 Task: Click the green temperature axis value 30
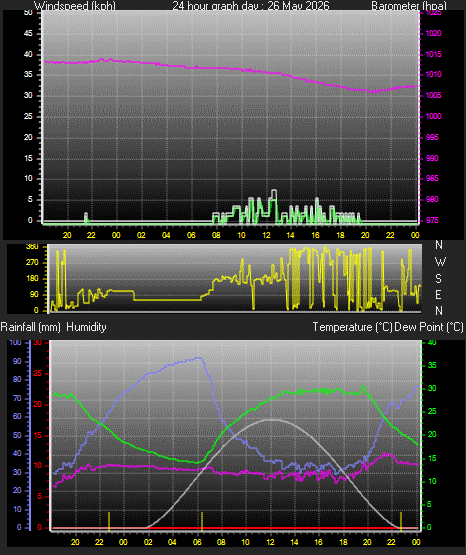click(x=432, y=388)
